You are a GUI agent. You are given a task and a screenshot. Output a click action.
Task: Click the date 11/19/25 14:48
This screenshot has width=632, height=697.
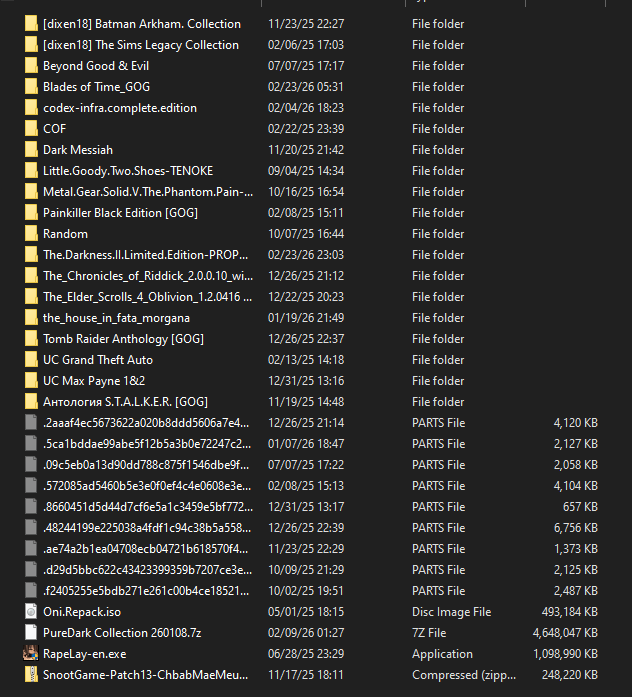click(306, 402)
